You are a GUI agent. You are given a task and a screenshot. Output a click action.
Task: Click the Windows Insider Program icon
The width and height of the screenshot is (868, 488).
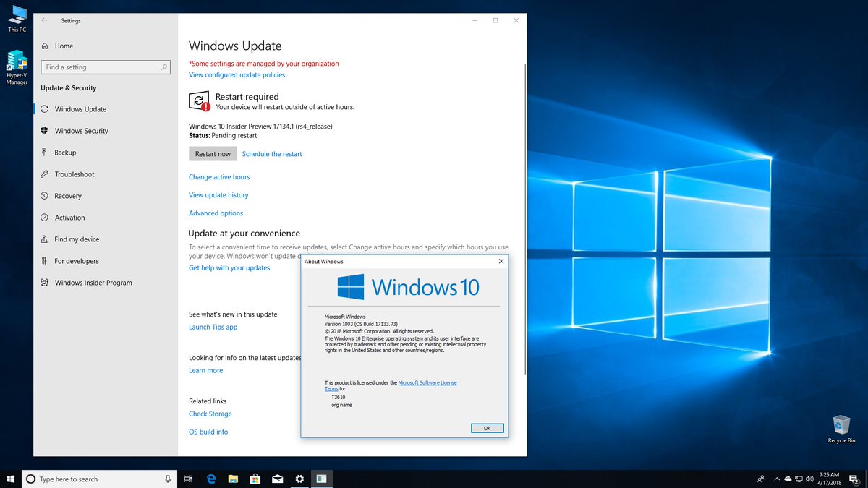click(x=44, y=283)
